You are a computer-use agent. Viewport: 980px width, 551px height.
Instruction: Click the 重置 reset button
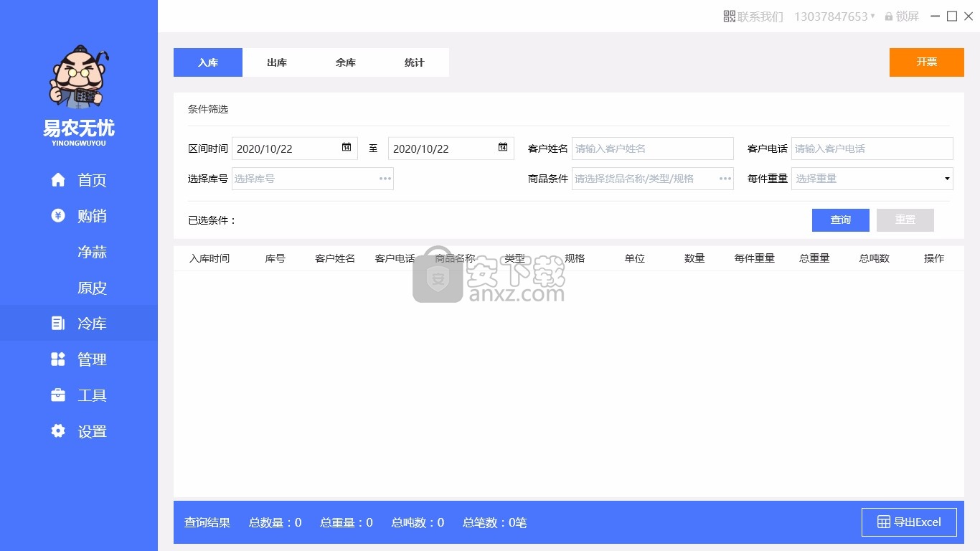click(905, 220)
